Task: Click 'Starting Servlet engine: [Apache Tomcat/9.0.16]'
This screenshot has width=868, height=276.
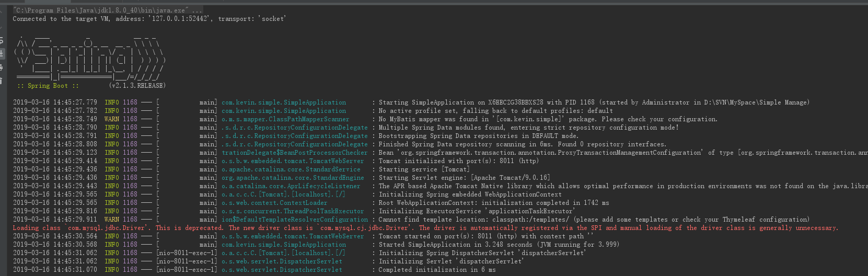Action: [464, 178]
